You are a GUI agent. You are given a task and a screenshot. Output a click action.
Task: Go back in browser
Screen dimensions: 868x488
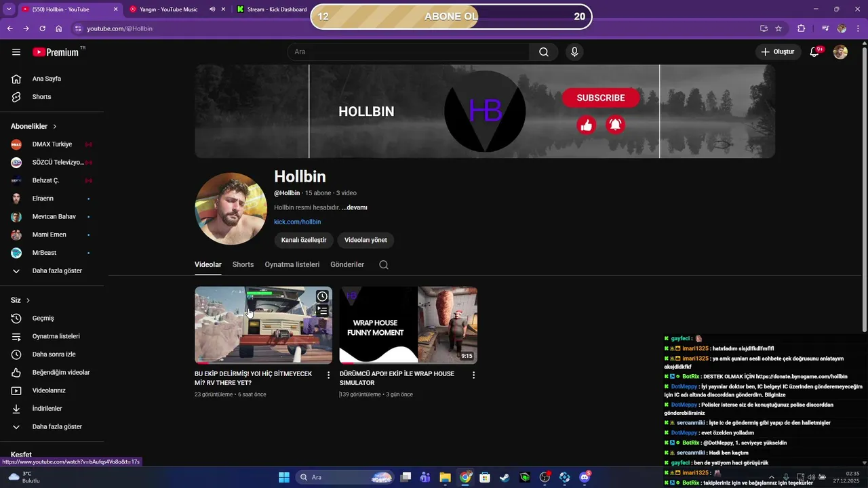point(9,28)
